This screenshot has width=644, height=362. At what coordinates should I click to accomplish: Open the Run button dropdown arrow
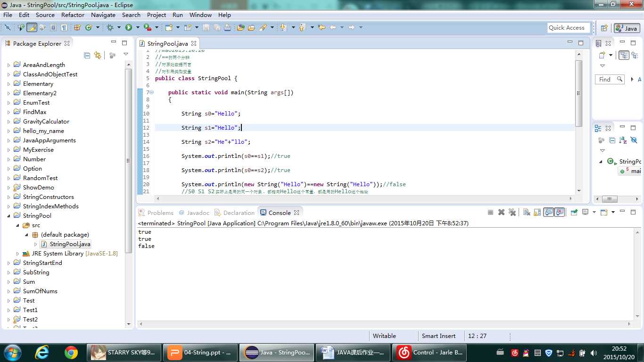[138, 27]
